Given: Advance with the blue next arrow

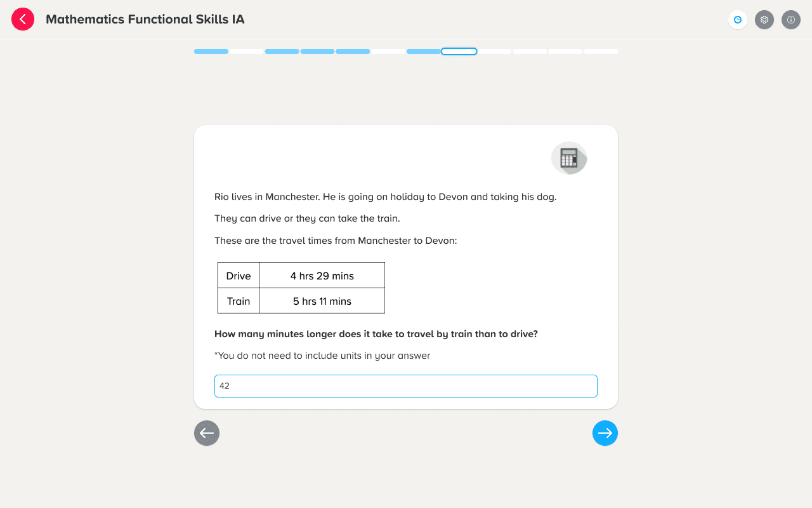Looking at the screenshot, I should pos(605,433).
